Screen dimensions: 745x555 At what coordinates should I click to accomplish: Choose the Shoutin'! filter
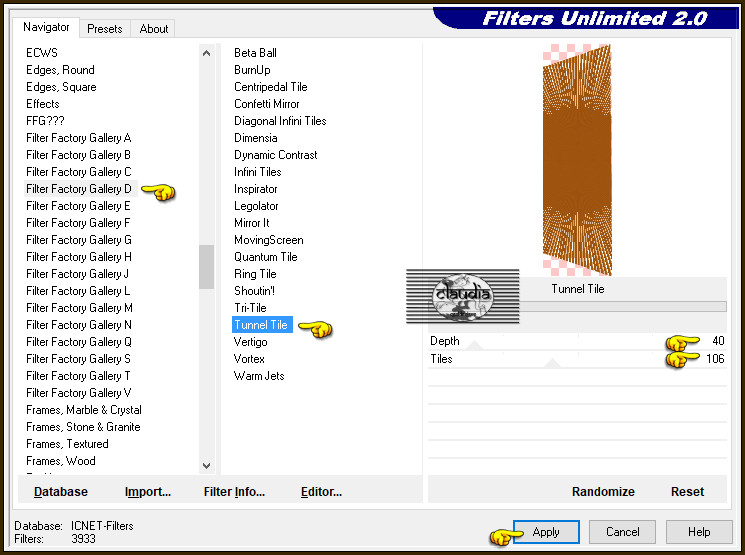(x=254, y=291)
